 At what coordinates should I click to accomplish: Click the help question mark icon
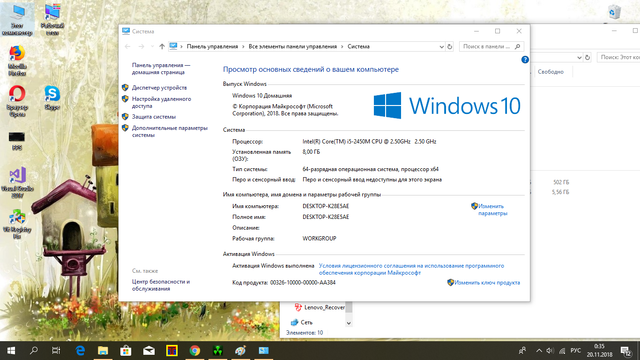pos(525,60)
